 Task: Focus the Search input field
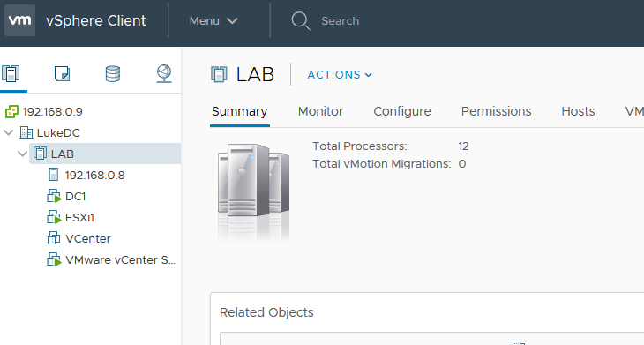coord(340,20)
